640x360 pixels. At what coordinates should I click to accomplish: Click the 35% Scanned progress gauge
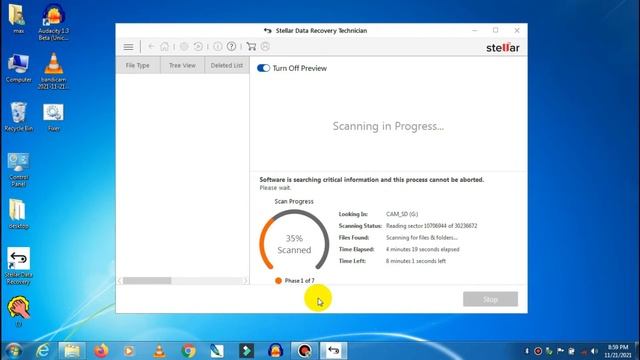[x=294, y=241]
